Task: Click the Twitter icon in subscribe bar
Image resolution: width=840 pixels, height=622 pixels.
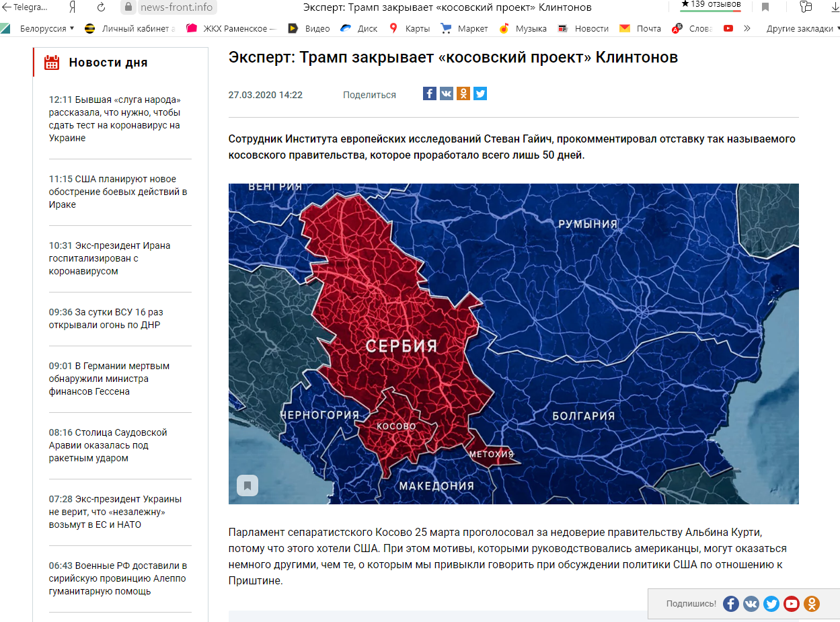Action: 771,604
